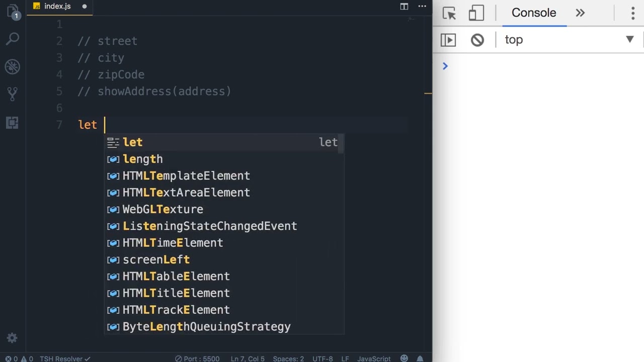The image size is (644, 362).
Task: Click the variable icon beside WebGLTexture
Action: (x=113, y=210)
